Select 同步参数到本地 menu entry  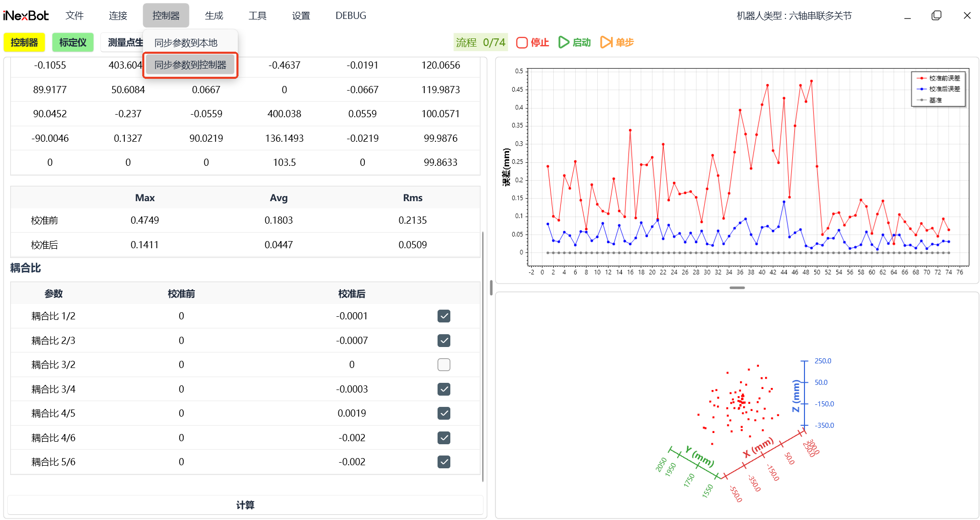(190, 43)
